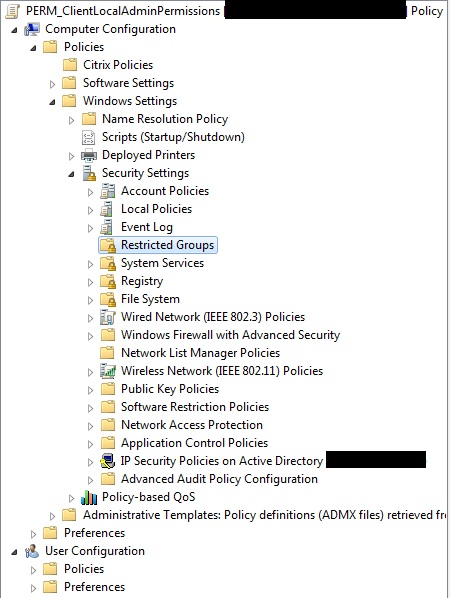The height and width of the screenshot is (598, 450).
Task: Click the Deployed Printers printer icon
Action: point(89,155)
